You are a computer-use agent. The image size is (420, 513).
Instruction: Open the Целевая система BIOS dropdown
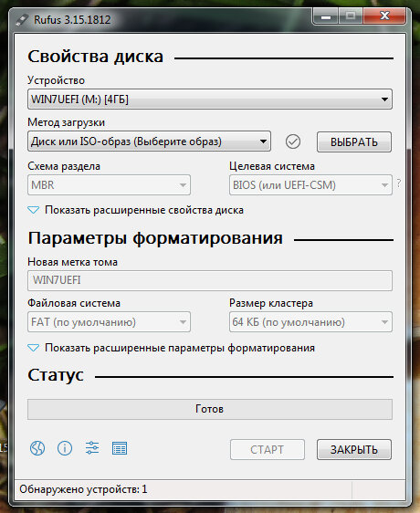pos(310,185)
